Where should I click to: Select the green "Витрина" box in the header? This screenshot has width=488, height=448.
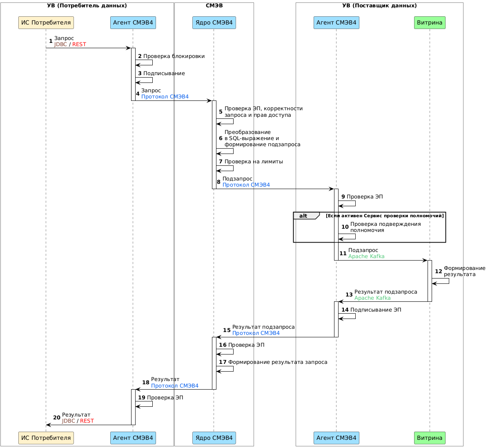click(430, 23)
